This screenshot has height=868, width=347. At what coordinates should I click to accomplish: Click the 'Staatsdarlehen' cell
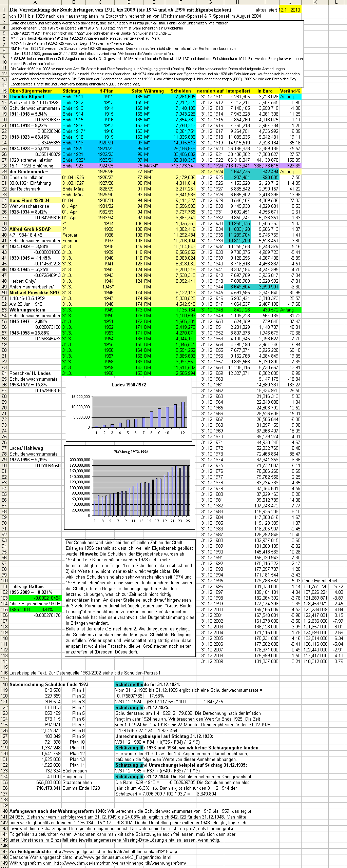coord(77,782)
